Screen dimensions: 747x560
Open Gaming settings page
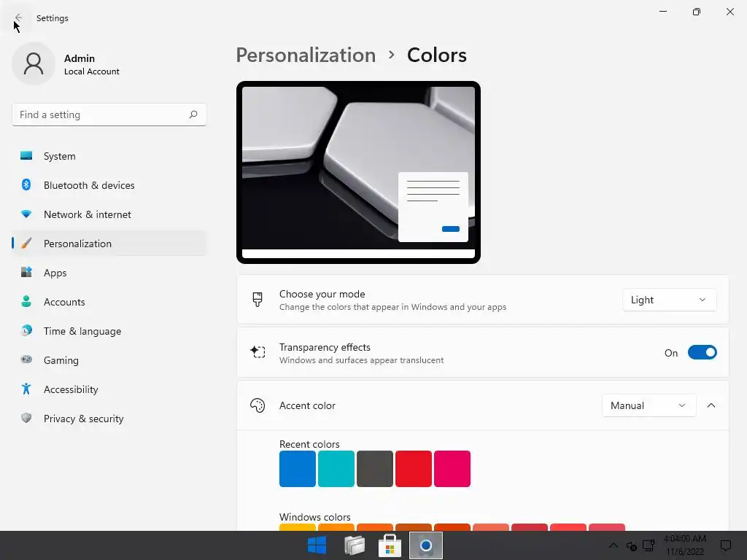coord(109,360)
